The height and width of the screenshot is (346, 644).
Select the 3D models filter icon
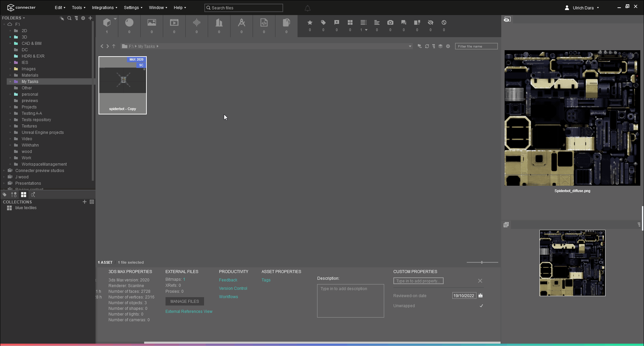(107, 23)
